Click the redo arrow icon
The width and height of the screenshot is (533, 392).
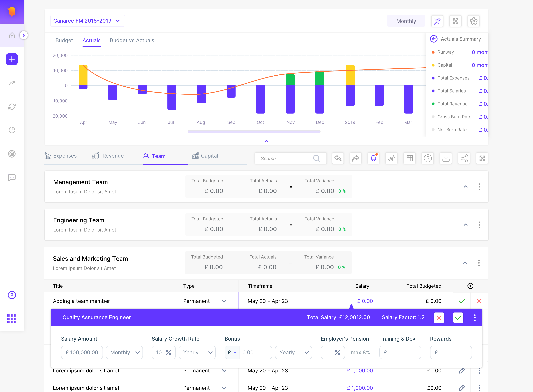pos(356,158)
